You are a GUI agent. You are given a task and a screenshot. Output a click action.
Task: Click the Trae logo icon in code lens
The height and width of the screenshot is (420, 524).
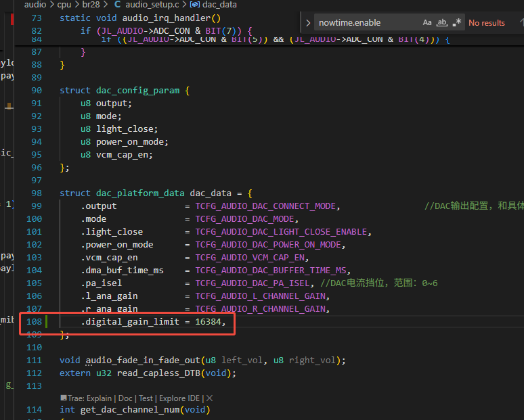click(x=64, y=398)
